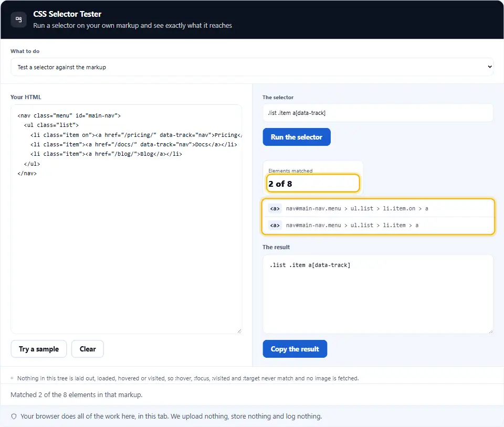This screenshot has width=504, height=427.
Task: Click the result textarea resize handle
Action: 490,331
